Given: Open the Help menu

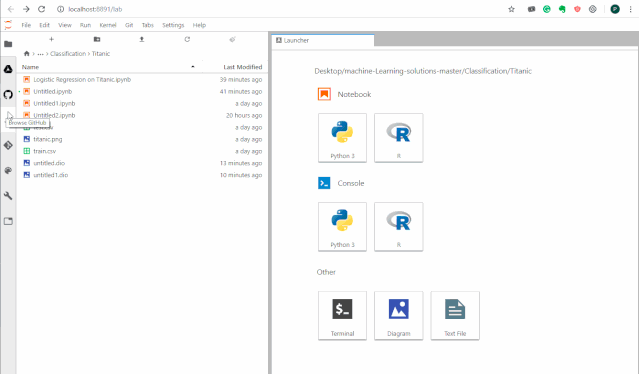Looking at the screenshot, I should point(199,25).
